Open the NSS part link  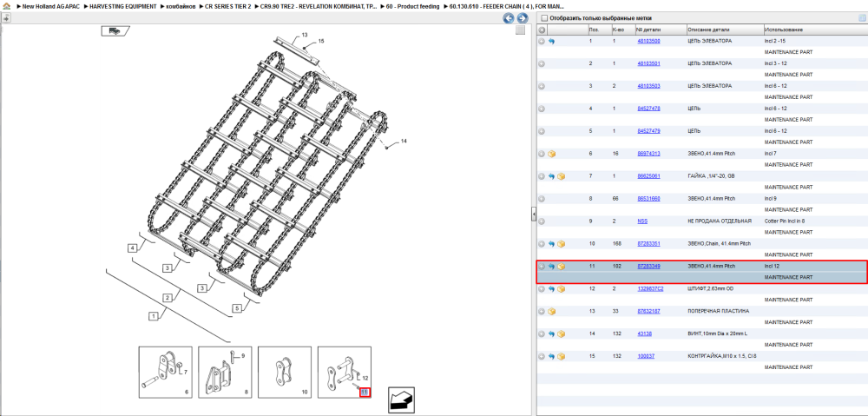[x=642, y=221]
